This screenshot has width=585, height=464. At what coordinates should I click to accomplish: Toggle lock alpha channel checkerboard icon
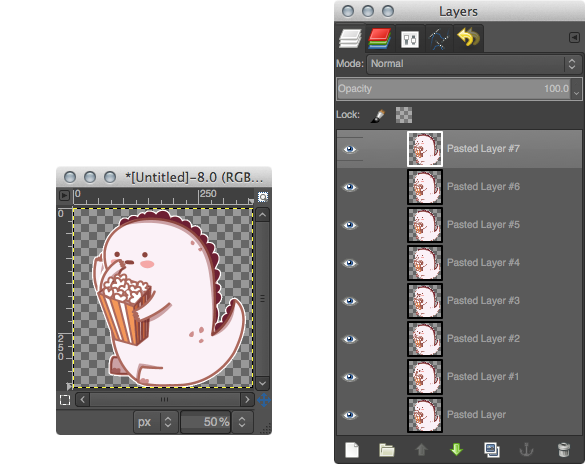(x=404, y=115)
